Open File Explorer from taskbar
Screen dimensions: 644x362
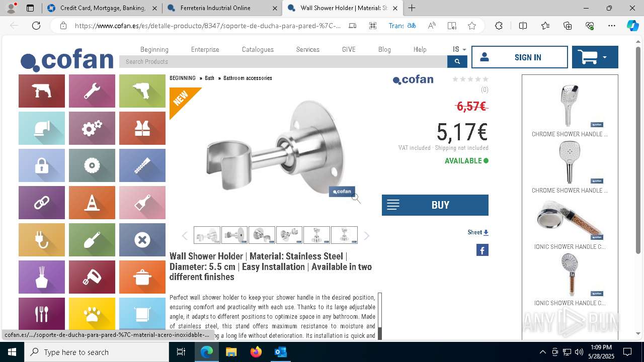231,352
